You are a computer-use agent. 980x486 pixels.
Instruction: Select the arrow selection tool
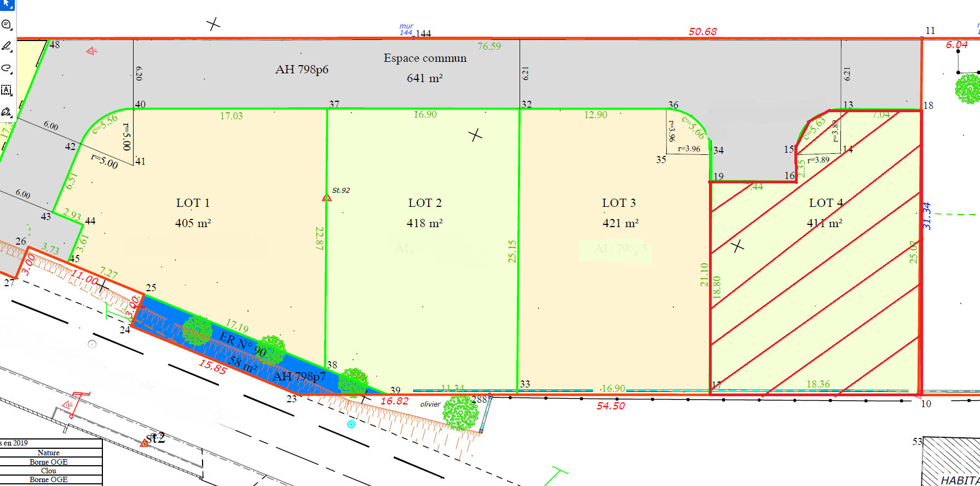pyautogui.click(x=7, y=4)
